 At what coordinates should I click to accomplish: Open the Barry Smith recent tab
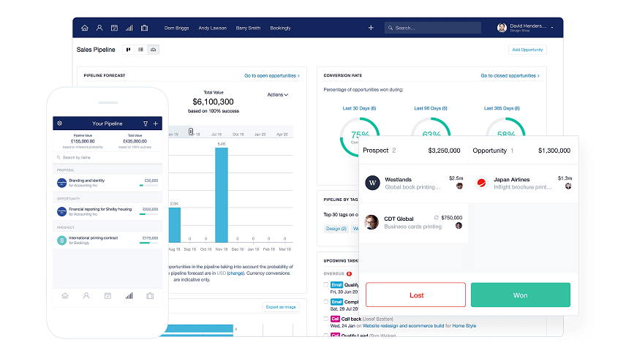248,28
